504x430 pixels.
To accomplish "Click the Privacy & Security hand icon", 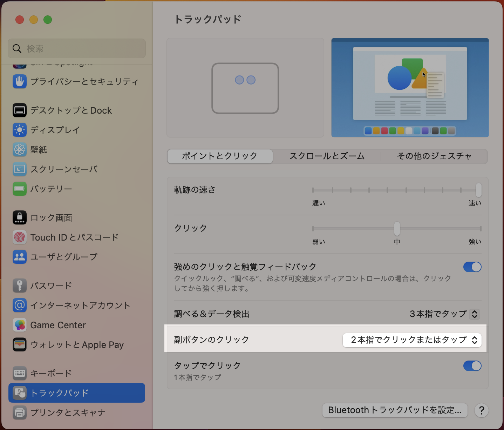I will click(20, 81).
